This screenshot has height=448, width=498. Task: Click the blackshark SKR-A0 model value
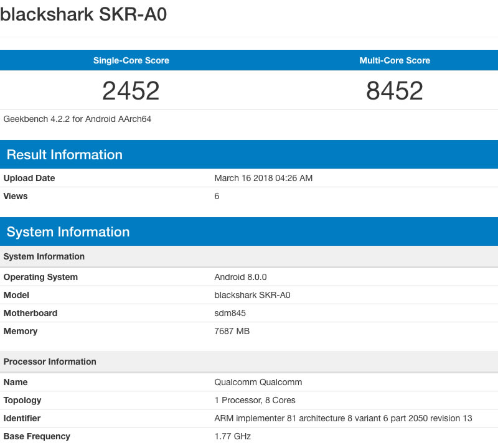pos(252,295)
